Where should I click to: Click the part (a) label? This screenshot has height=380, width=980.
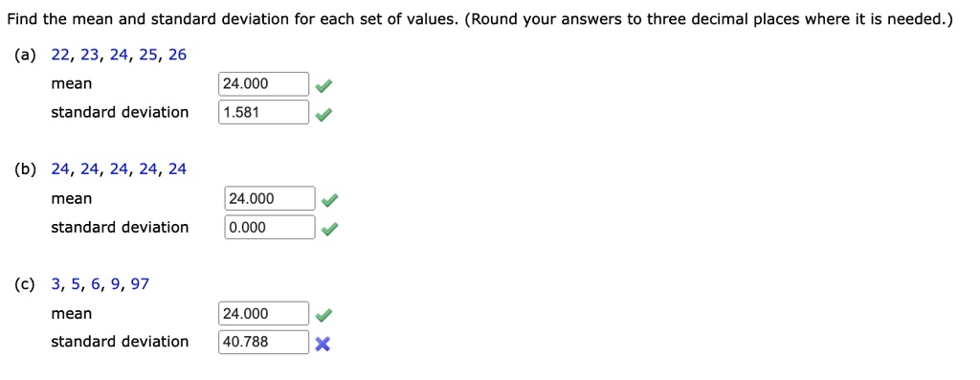coord(25,56)
